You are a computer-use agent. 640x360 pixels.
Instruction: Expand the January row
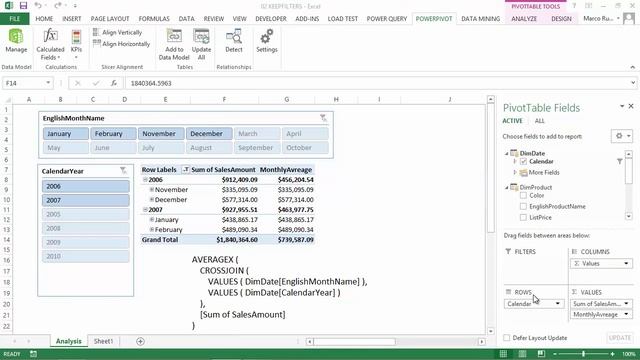[151, 220]
